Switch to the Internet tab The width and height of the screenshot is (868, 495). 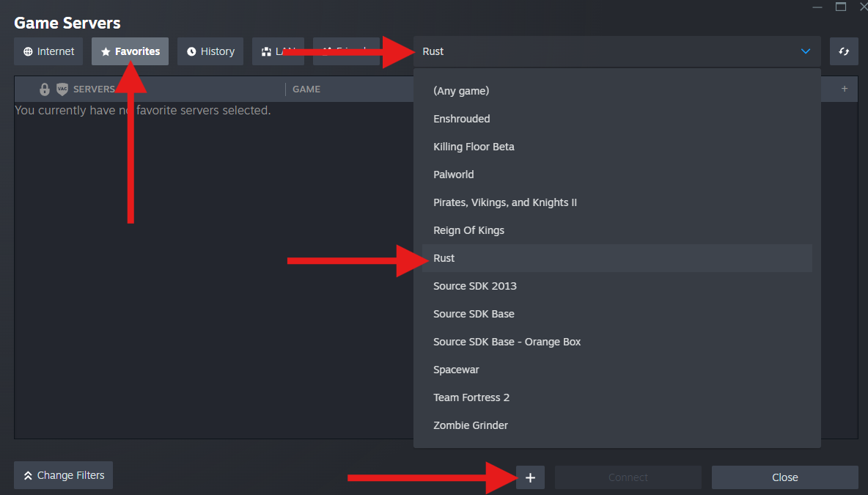click(x=48, y=51)
